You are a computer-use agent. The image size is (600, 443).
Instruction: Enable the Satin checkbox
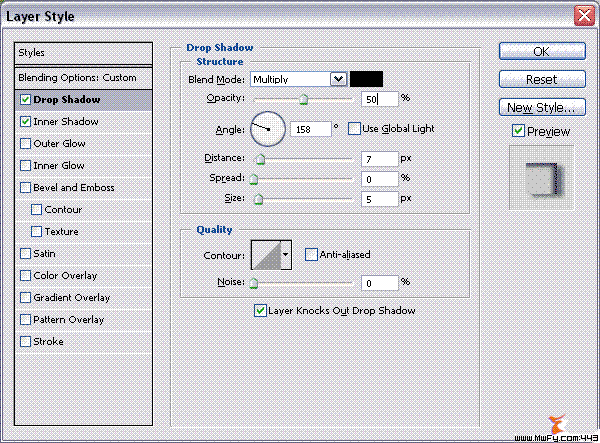pos(25,254)
